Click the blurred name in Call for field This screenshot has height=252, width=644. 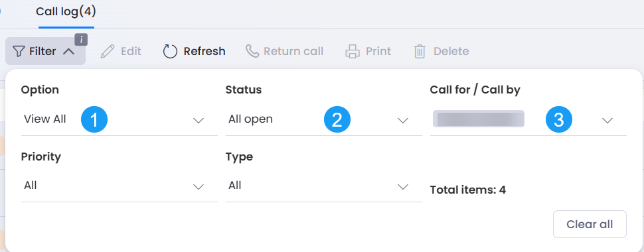tap(479, 119)
